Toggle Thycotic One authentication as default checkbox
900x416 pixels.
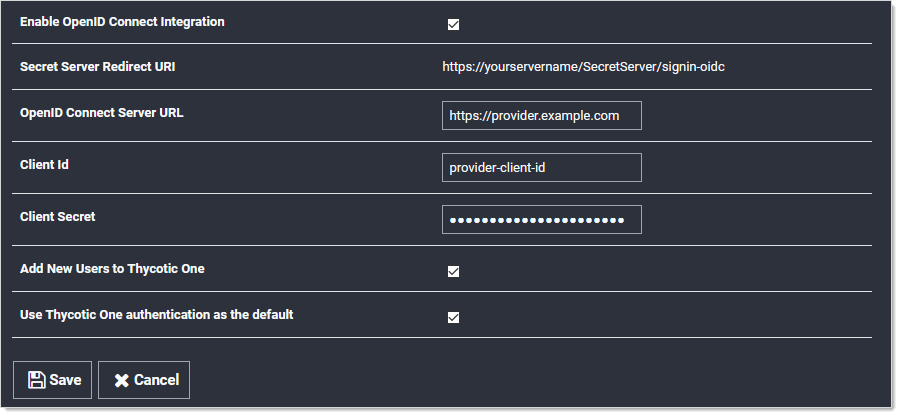pos(453,318)
